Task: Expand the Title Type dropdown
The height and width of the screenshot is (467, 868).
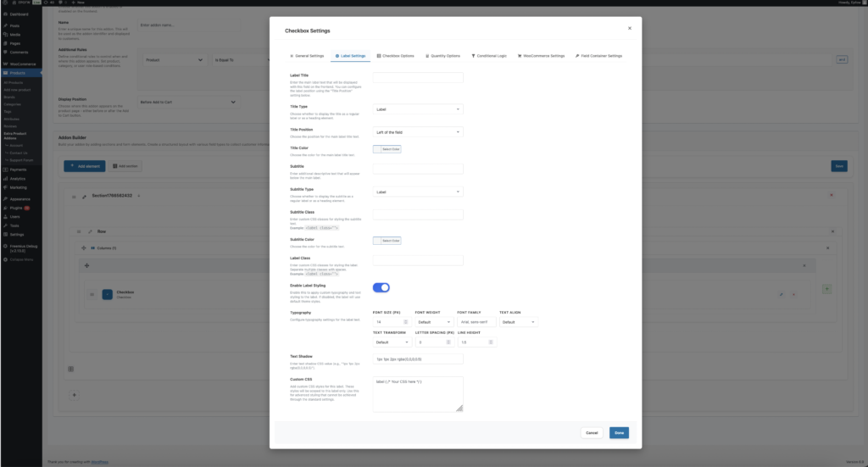Action: [418, 109]
